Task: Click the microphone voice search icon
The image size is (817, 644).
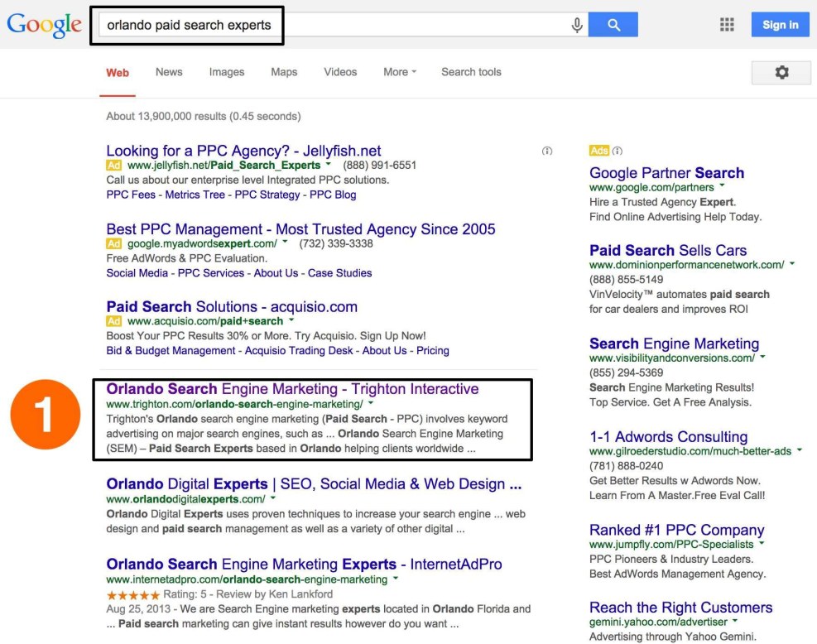Action: (577, 26)
